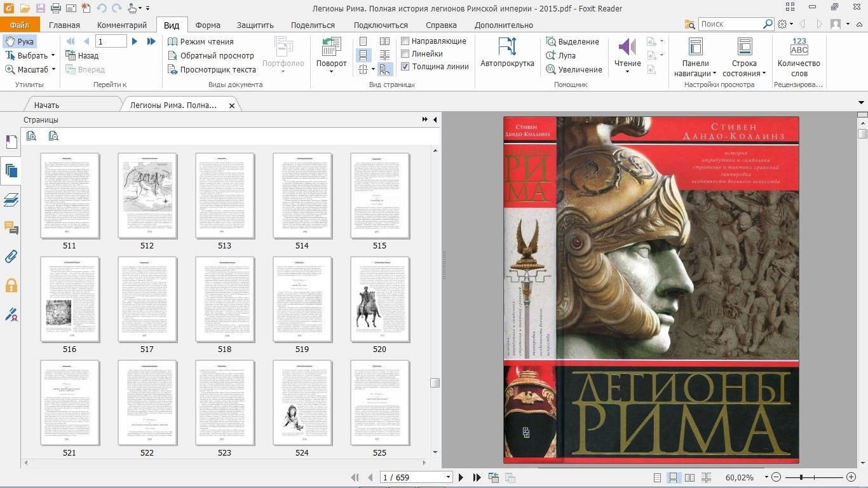
Task: Select the Hand (Рука) tool
Action: tap(19, 41)
